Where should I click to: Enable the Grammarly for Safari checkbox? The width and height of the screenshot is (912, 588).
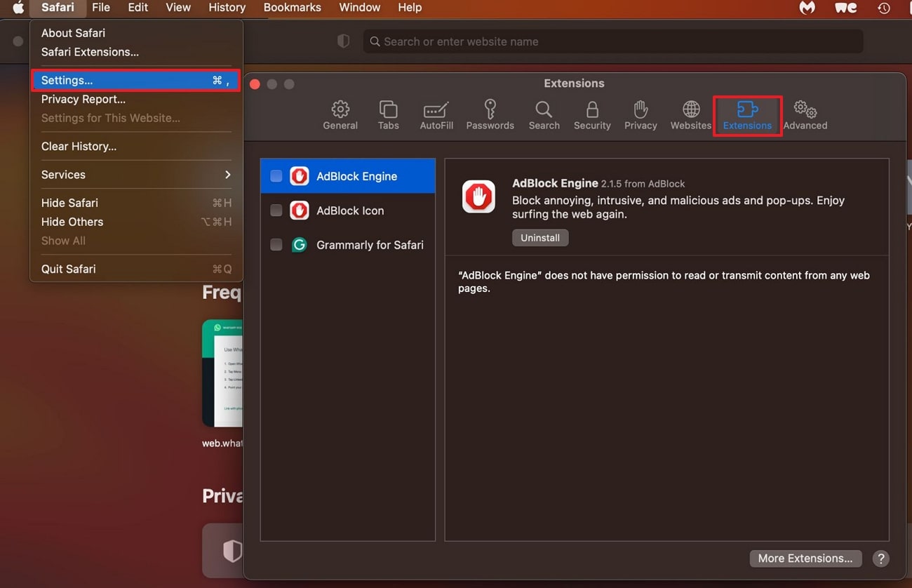(276, 245)
